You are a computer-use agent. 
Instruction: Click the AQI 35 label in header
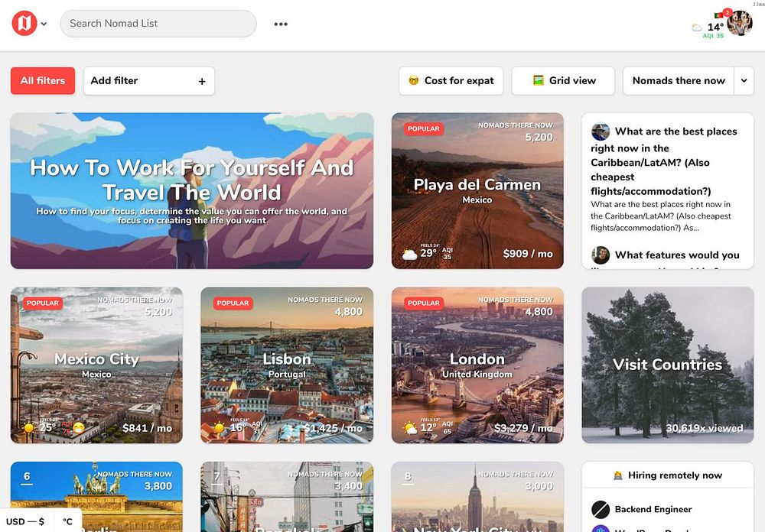(x=713, y=36)
